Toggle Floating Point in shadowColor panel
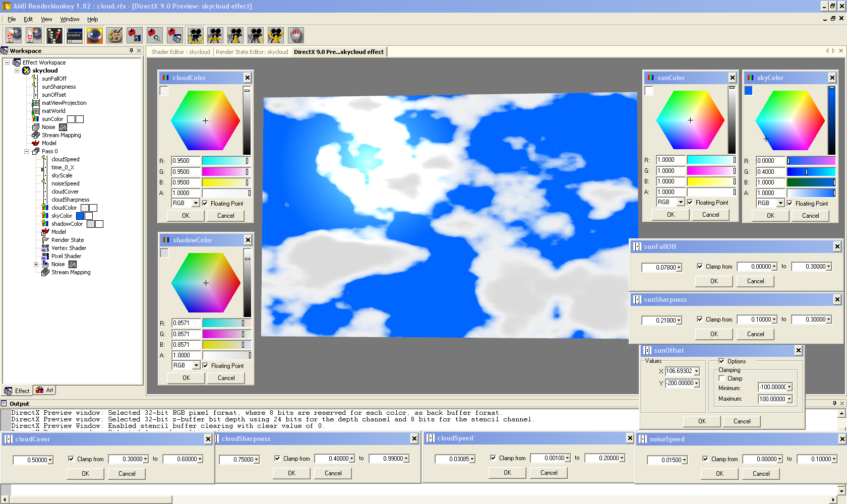This screenshot has width=847, height=504. [x=205, y=366]
